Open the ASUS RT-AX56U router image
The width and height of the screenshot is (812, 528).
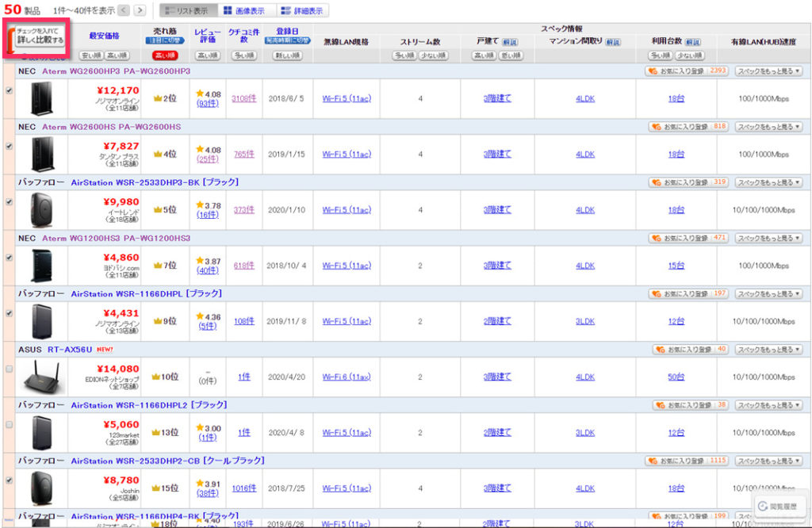pyautogui.click(x=44, y=377)
